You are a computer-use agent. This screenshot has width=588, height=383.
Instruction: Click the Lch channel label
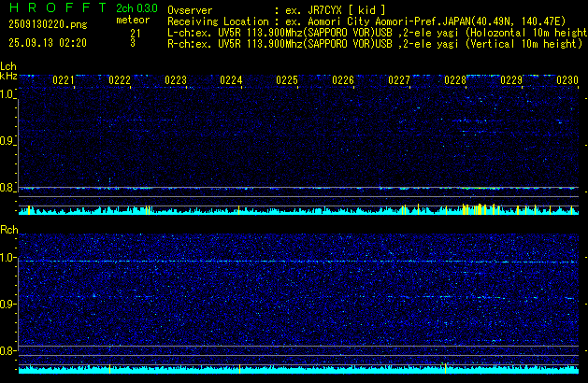click(8, 66)
